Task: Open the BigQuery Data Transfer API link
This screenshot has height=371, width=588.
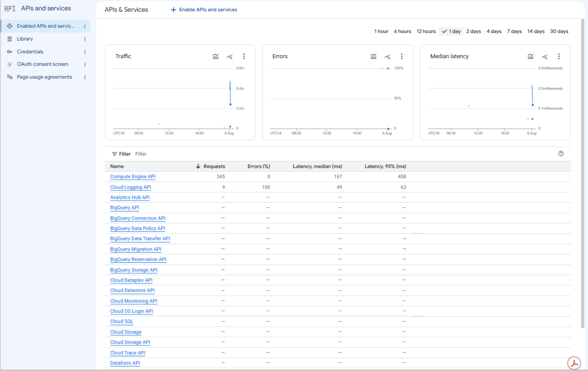Action: (140, 239)
